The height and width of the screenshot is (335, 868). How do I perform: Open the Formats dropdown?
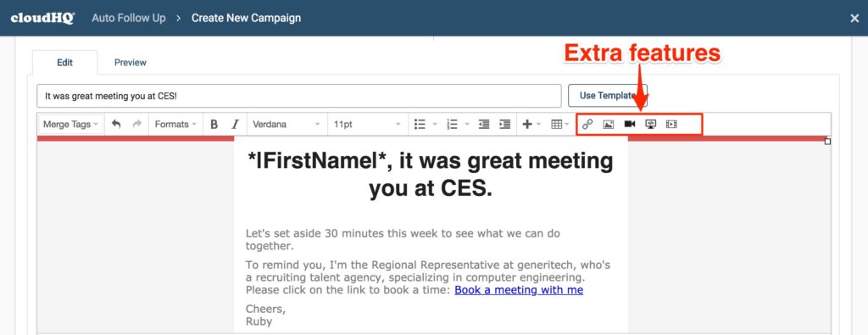(175, 125)
